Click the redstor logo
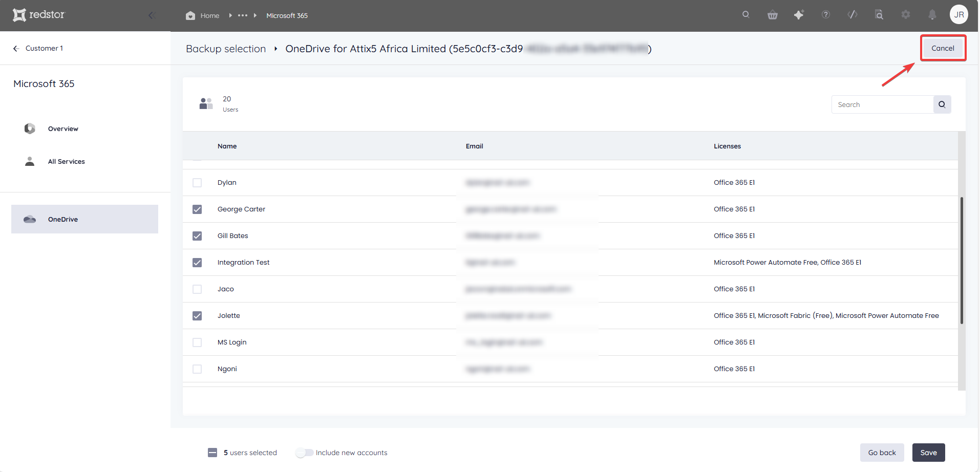This screenshot has height=472, width=980. [39, 15]
